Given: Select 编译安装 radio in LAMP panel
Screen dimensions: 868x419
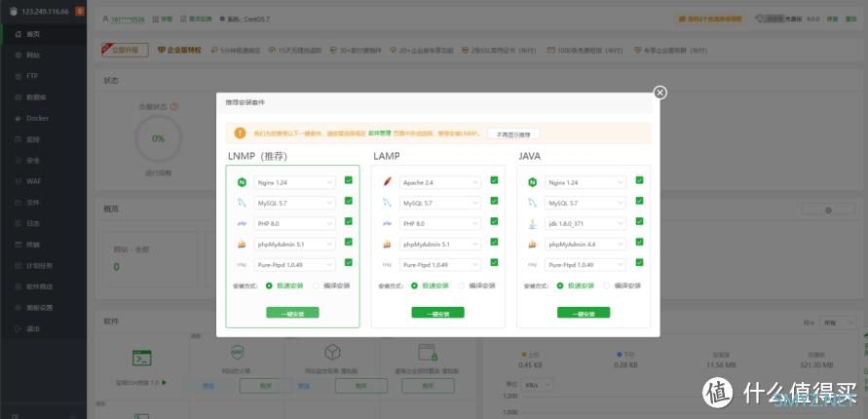Looking at the screenshot, I should 461,286.
